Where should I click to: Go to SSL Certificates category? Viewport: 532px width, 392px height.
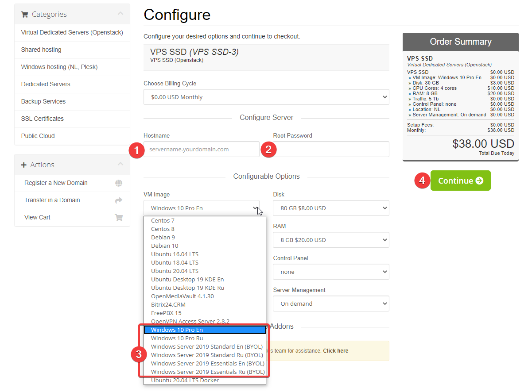43,119
